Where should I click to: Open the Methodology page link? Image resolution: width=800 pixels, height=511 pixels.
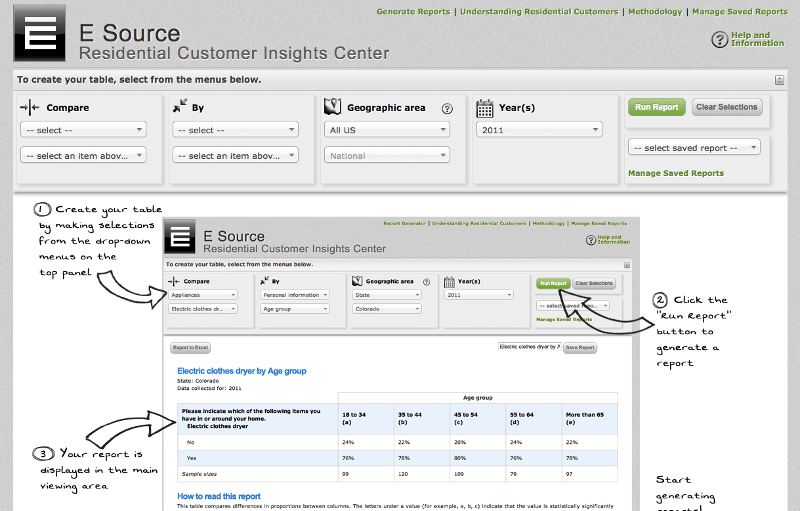[x=655, y=12]
